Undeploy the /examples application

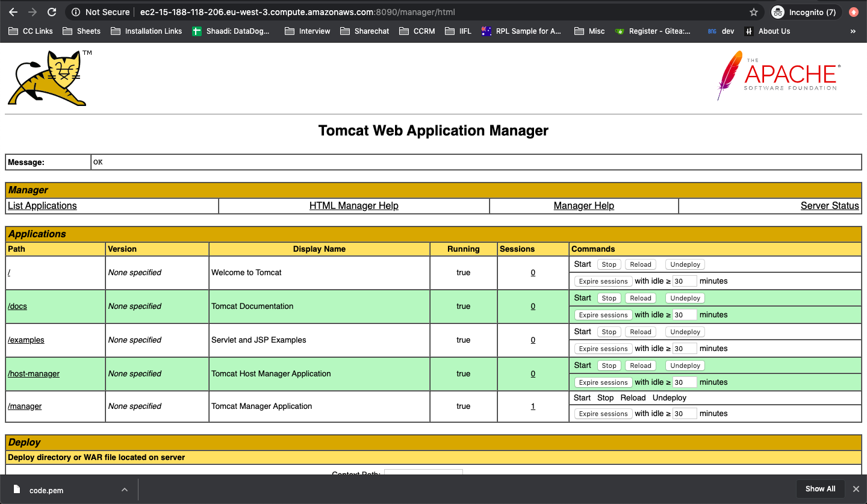pyautogui.click(x=685, y=331)
